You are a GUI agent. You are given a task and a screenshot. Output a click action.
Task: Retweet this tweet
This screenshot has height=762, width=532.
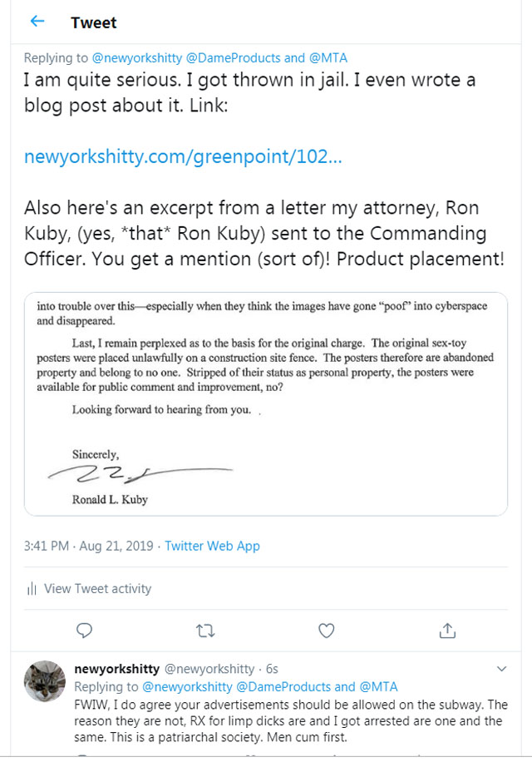point(204,630)
